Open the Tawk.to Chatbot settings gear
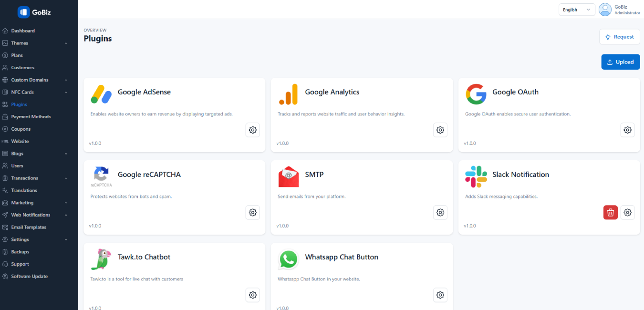 click(x=252, y=295)
